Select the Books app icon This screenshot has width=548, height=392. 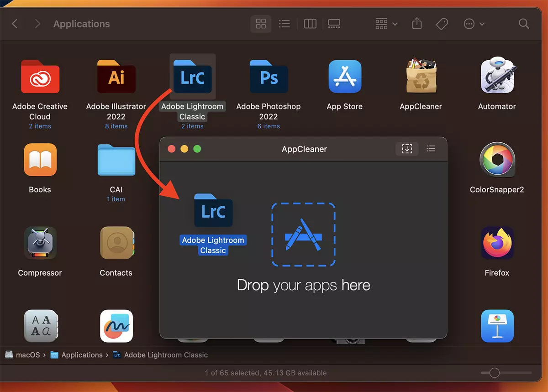(x=40, y=160)
